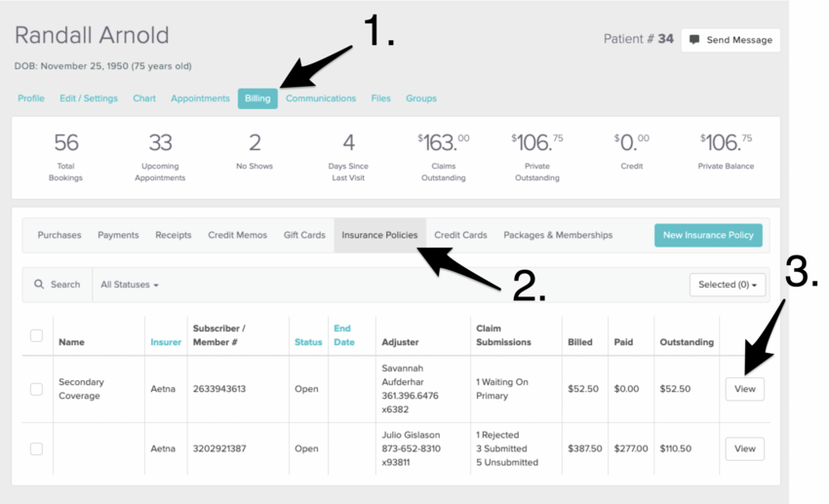Click the Private Balance $106.75 stat
Screen dimensions: 829x504
[726, 152]
